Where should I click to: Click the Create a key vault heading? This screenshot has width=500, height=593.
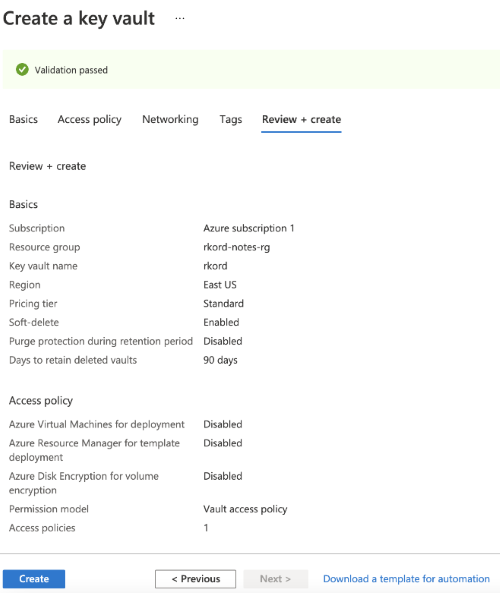pos(79,19)
